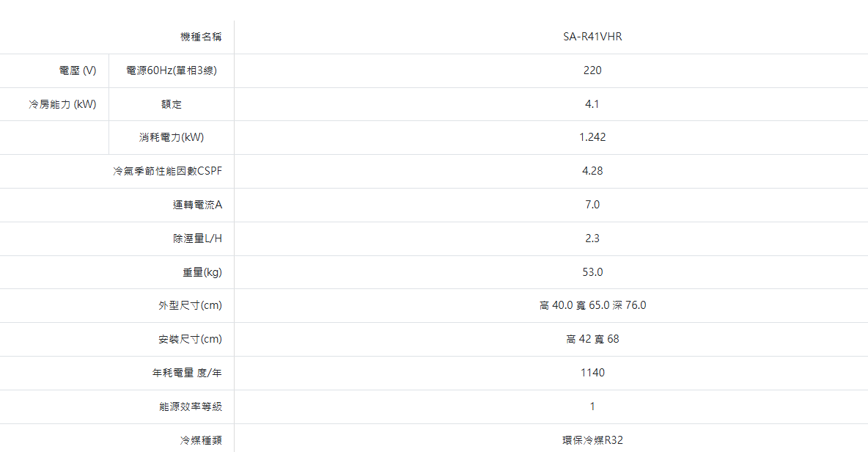Click the installation size 高 42 寬 68

pyautogui.click(x=592, y=339)
